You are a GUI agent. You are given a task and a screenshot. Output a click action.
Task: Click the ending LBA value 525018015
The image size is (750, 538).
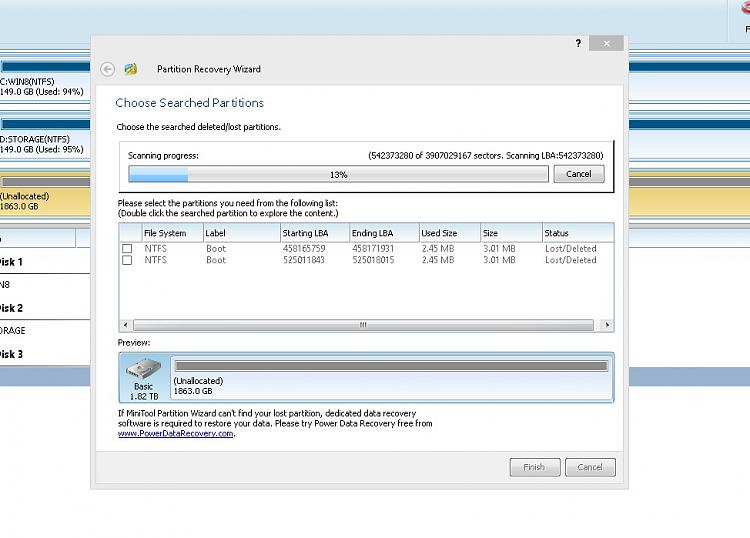373,260
